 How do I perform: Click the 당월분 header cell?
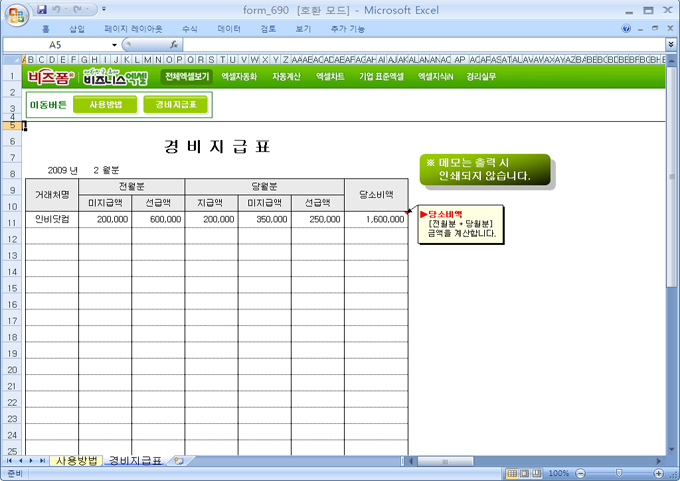265,187
